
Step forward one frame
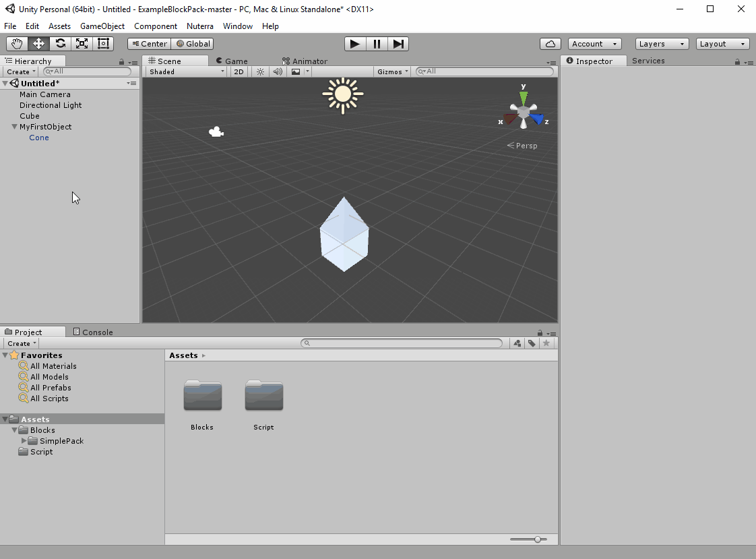coord(398,44)
